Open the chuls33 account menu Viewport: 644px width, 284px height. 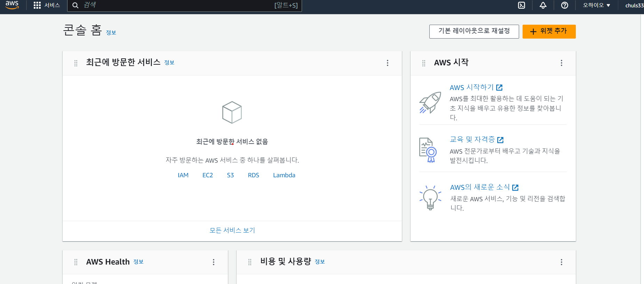point(634,6)
